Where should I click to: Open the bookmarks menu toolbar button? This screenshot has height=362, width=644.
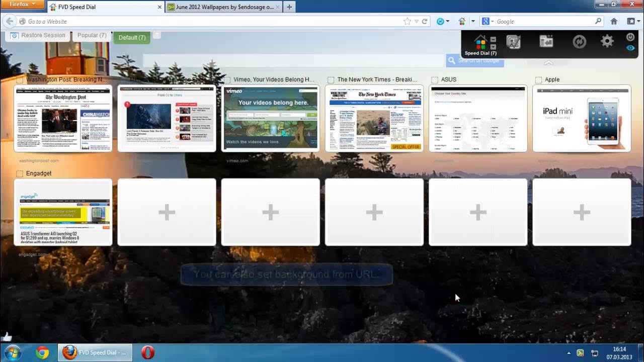coord(631,21)
